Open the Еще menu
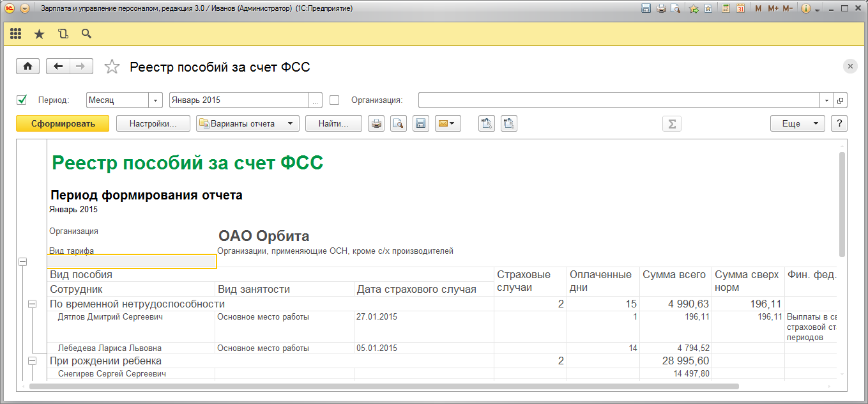 [x=798, y=124]
